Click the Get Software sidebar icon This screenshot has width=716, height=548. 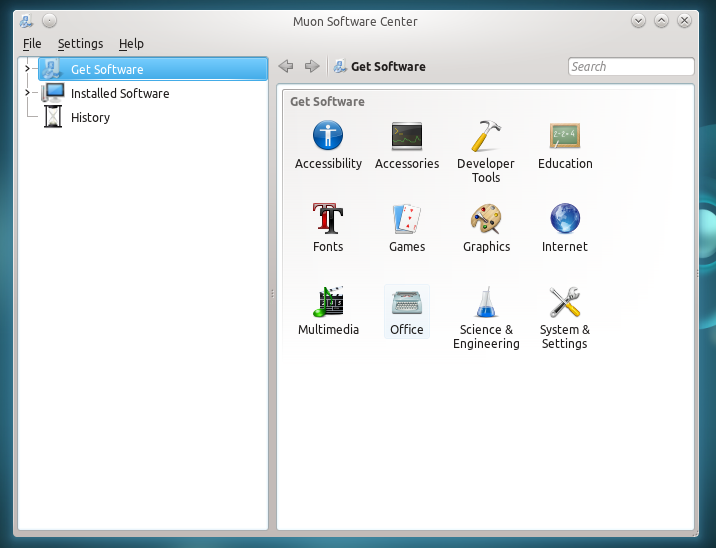pos(51,69)
